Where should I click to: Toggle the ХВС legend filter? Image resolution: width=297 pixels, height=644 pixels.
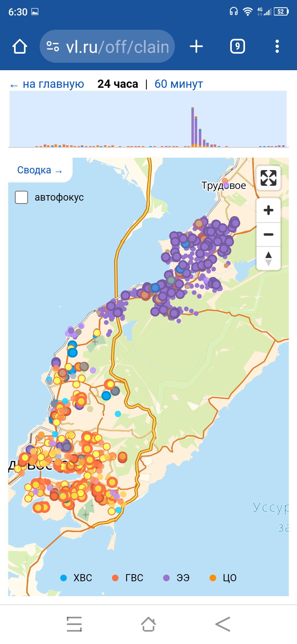[x=76, y=578]
